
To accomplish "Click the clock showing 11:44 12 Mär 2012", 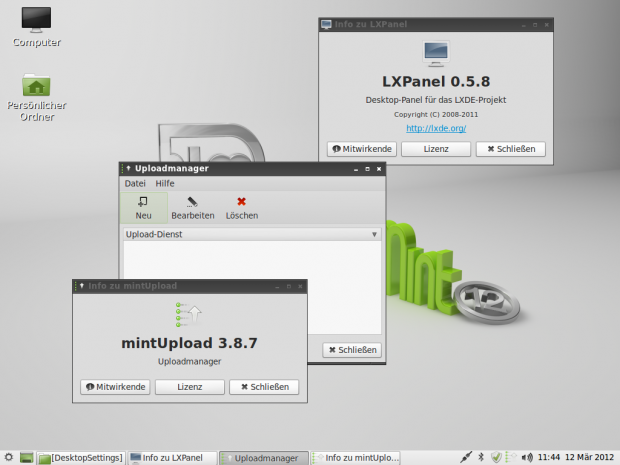I will pyautogui.click(x=576, y=457).
